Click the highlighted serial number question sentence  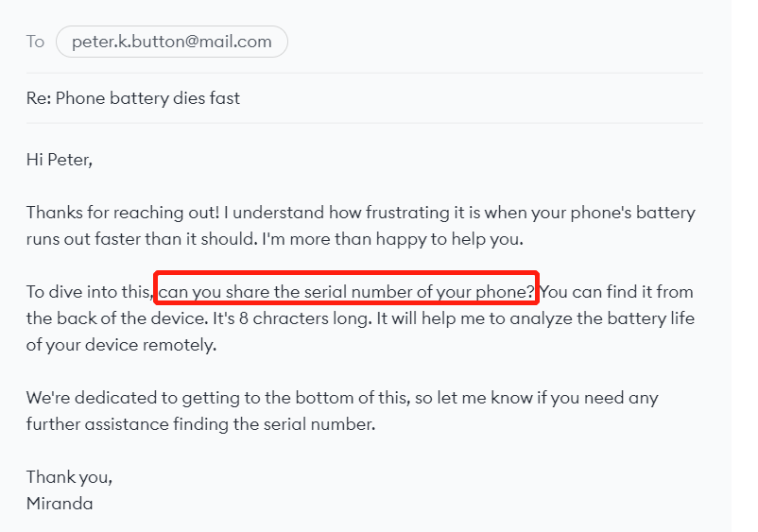coord(346,292)
